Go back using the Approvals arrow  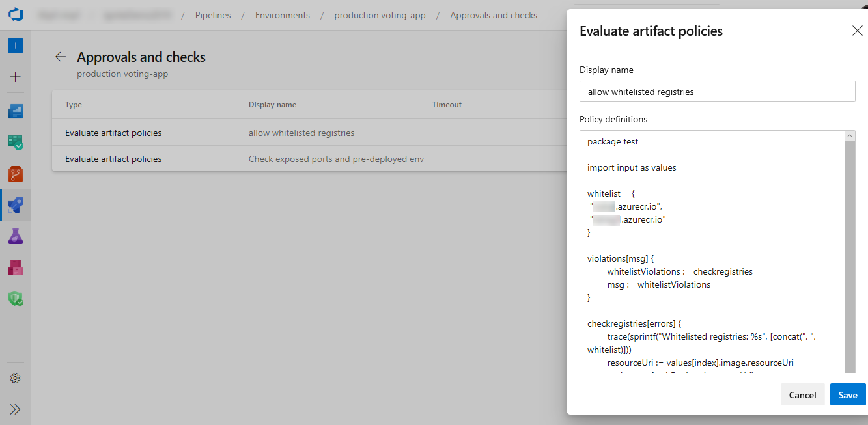coord(60,57)
